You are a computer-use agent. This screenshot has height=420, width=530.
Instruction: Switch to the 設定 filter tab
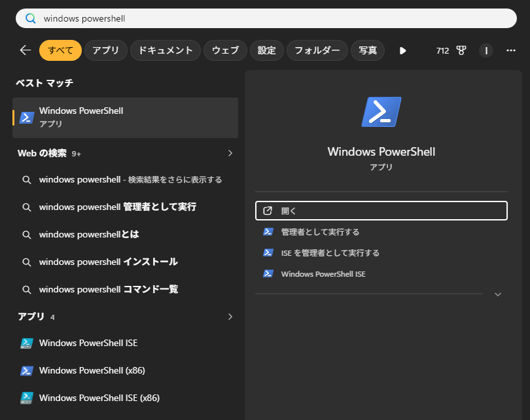(x=267, y=50)
